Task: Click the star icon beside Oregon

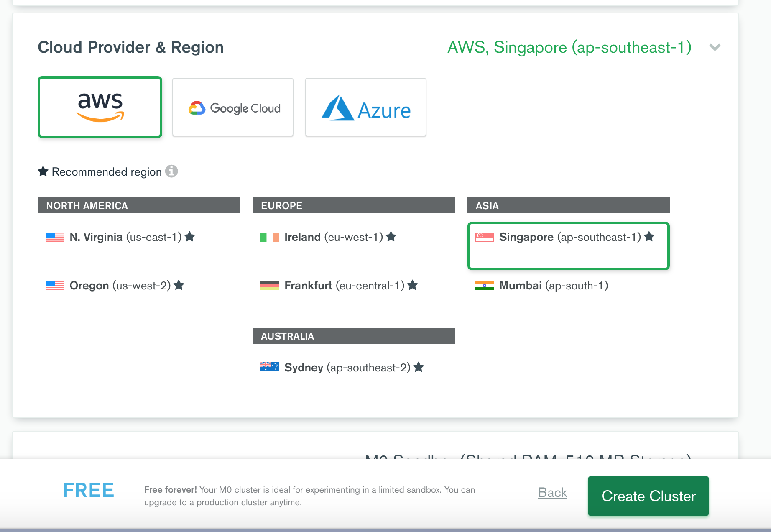Action: pyautogui.click(x=179, y=285)
